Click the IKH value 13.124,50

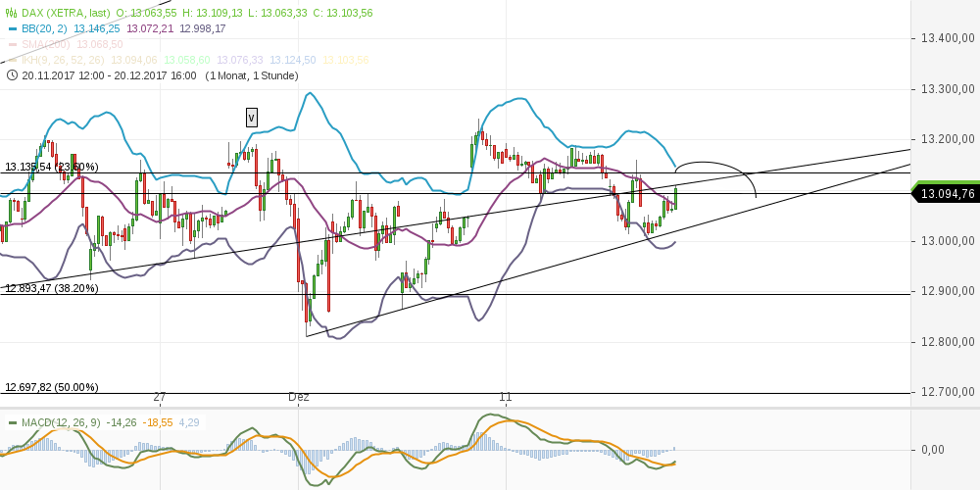(x=292, y=60)
